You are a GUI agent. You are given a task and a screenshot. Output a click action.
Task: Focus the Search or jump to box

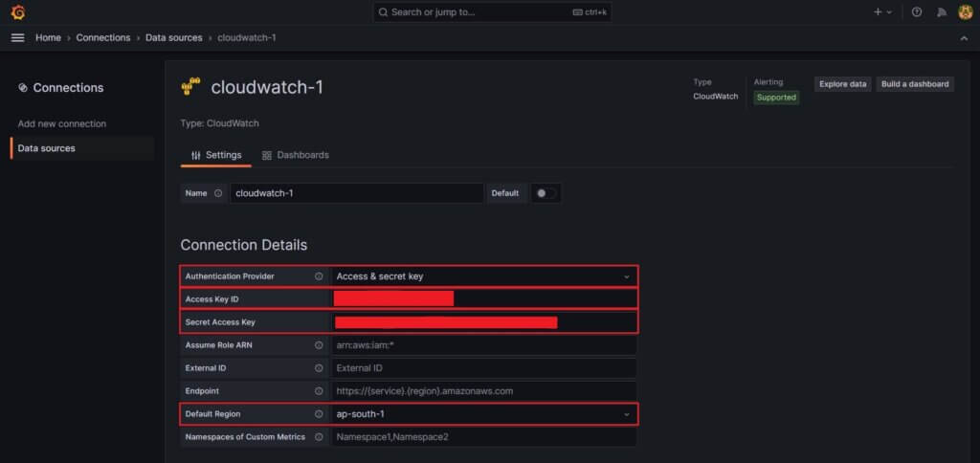[492, 11]
